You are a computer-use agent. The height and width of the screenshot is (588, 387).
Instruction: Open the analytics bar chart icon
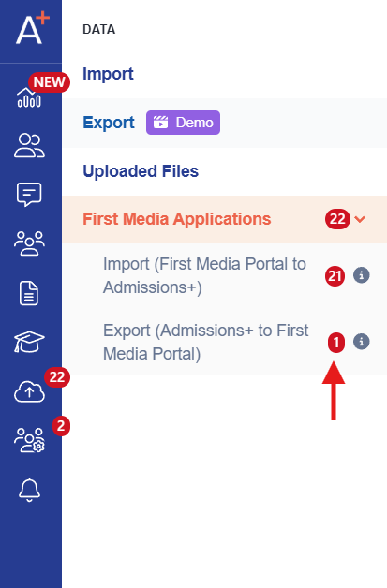29,97
